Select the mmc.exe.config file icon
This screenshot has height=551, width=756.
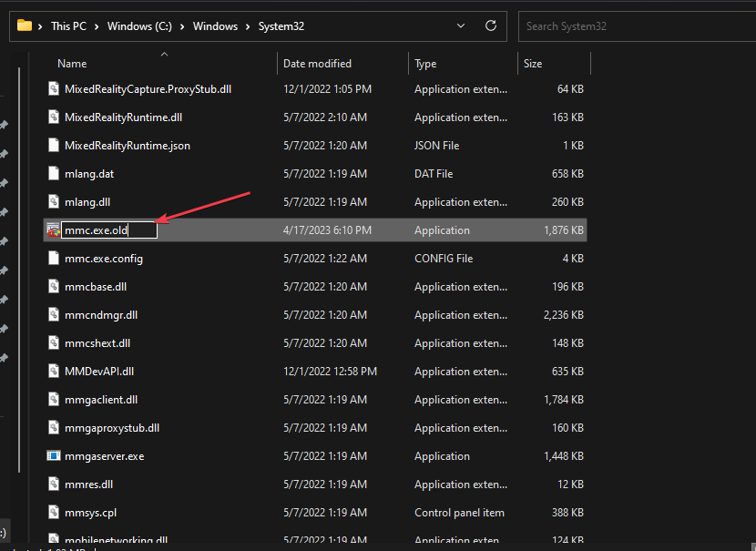pyautogui.click(x=54, y=259)
